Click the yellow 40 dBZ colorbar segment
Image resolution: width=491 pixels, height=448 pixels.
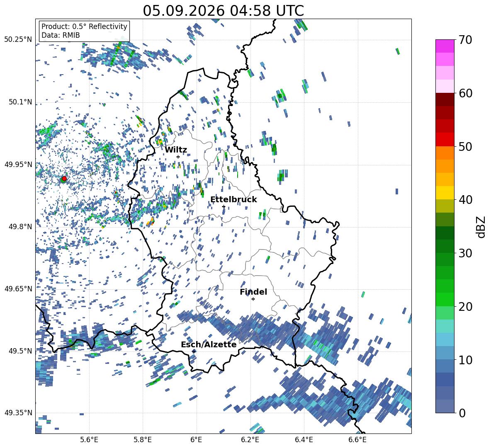[445, 193]
